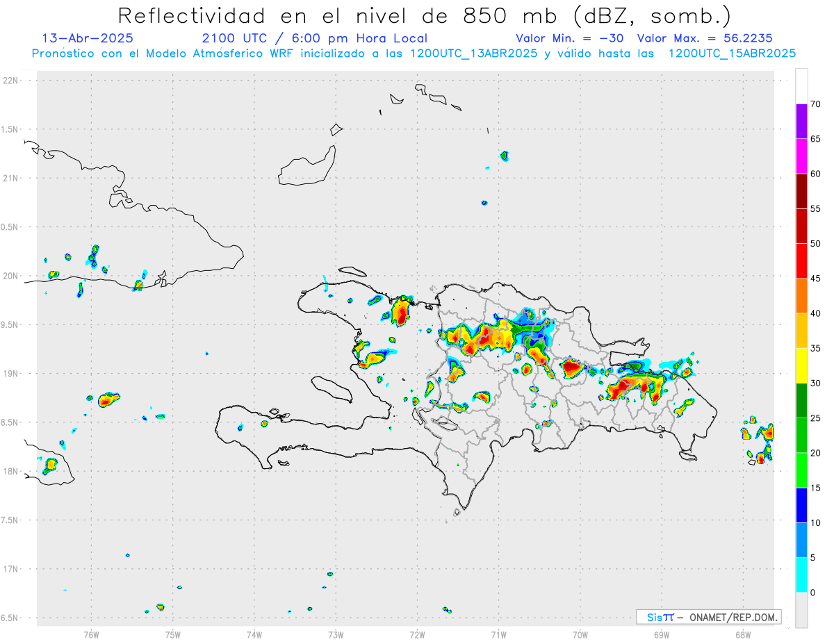The height and width of the screenshot is (644, 834).
Task: Click the colorbar label '35'
Action: coord(815,348)
